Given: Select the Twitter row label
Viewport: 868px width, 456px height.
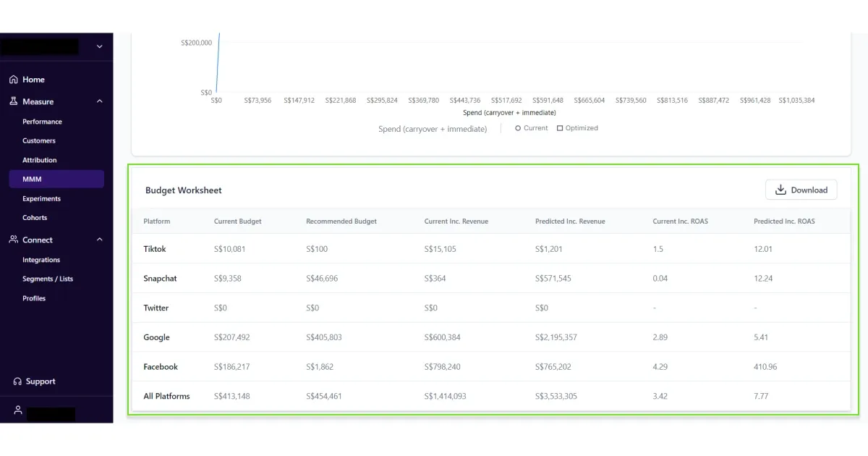Looking at the screenshot, I should click(156, 308).
